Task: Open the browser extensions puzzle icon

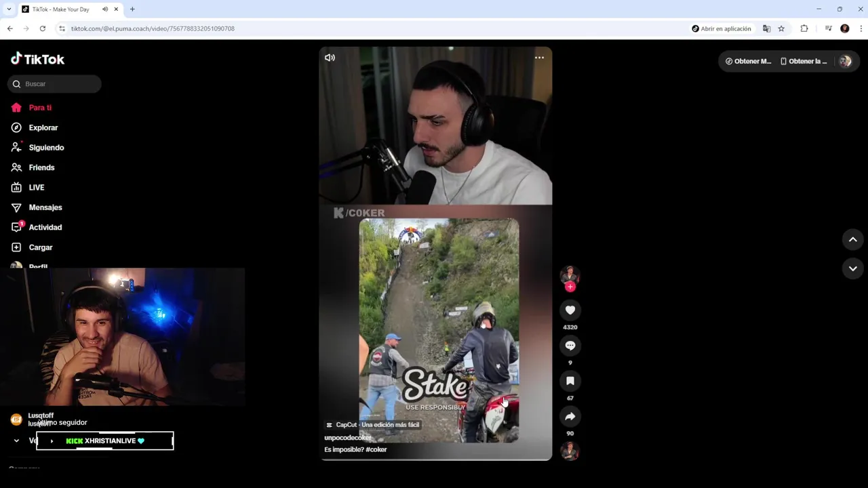Action: click(804, 28)
